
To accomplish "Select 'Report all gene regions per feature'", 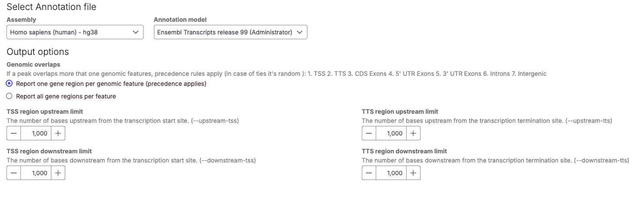I will 10,96.
